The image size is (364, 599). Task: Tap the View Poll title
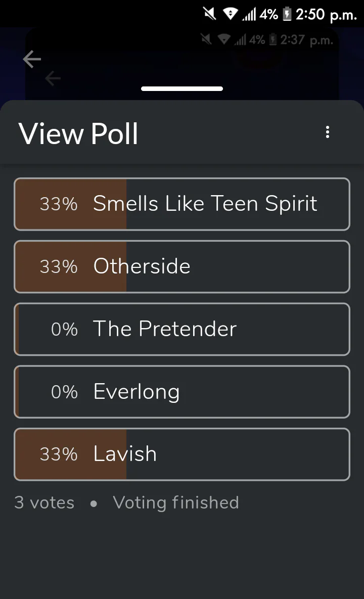(78, 134)
